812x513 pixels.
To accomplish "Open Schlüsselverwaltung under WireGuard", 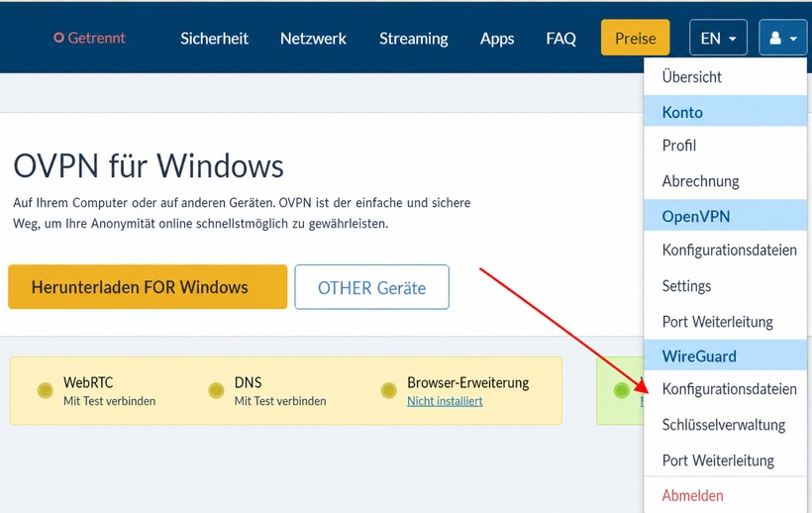I will tap(725, 425).
